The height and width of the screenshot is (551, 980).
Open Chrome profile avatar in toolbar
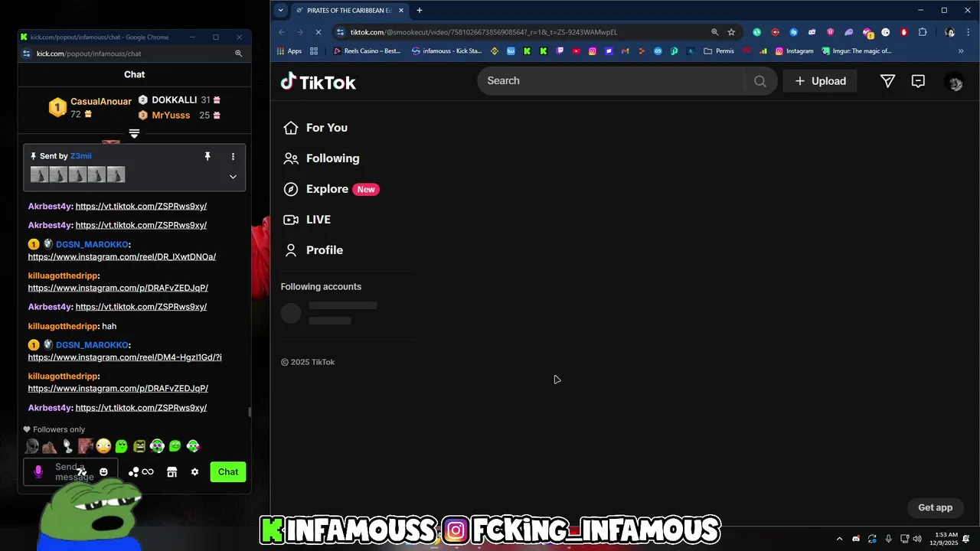click(949, 32)
